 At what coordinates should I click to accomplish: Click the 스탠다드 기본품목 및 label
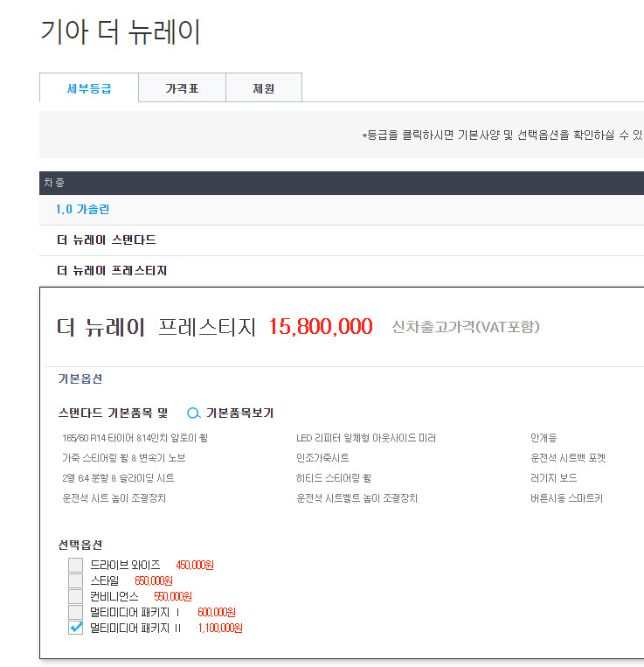pos(113,413)
